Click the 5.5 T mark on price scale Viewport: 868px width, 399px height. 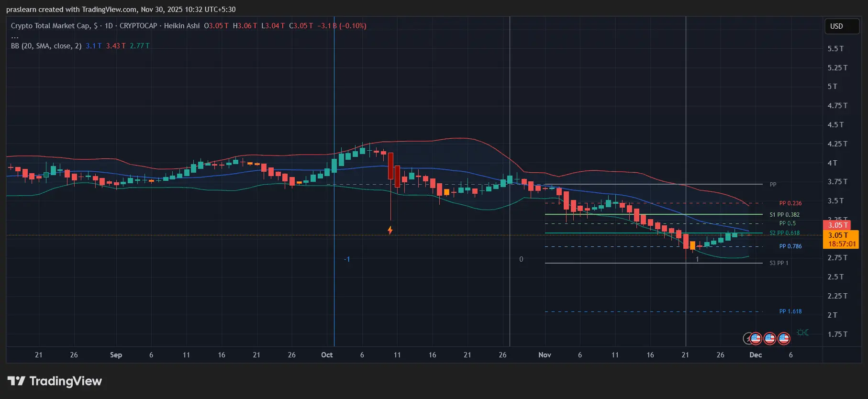click(835, 49)
